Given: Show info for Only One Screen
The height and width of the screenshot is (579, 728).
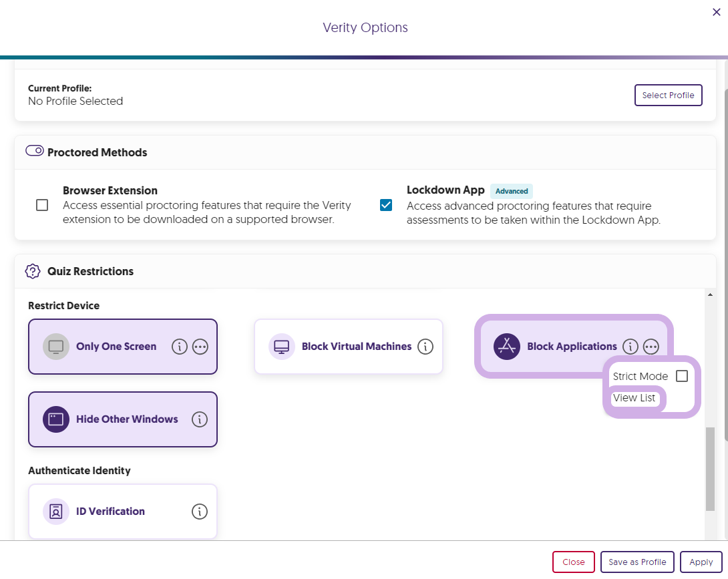Looking at the screenshot, I should (180, 347).
